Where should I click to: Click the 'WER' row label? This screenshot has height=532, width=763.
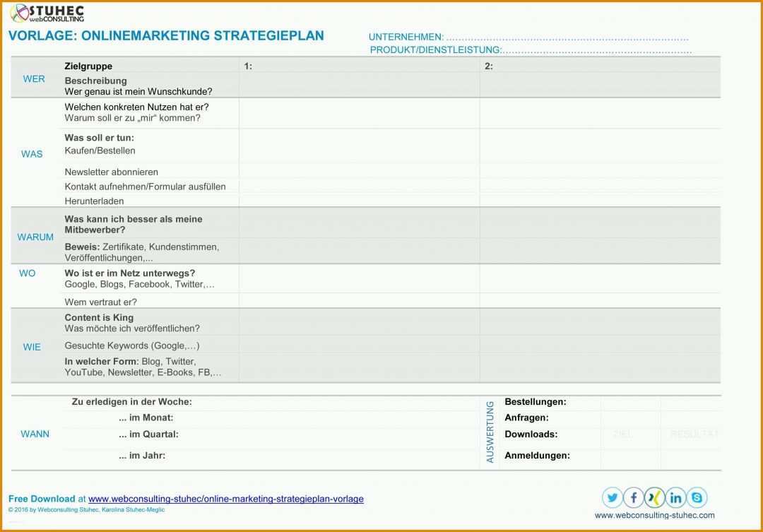click(x=34, y=79)
